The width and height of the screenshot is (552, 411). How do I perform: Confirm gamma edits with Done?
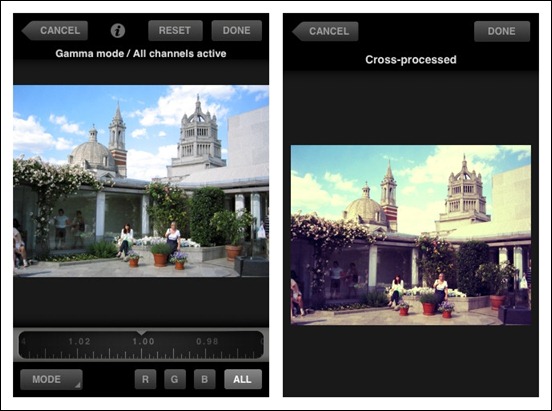pyautogui.click(x=236, y=31)
